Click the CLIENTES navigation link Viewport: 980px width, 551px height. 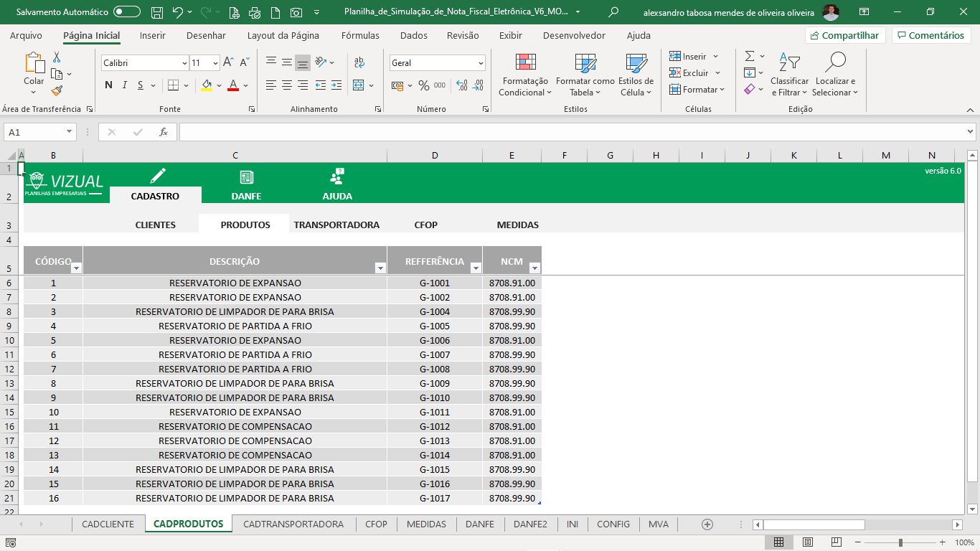click(x=155, y=225)
